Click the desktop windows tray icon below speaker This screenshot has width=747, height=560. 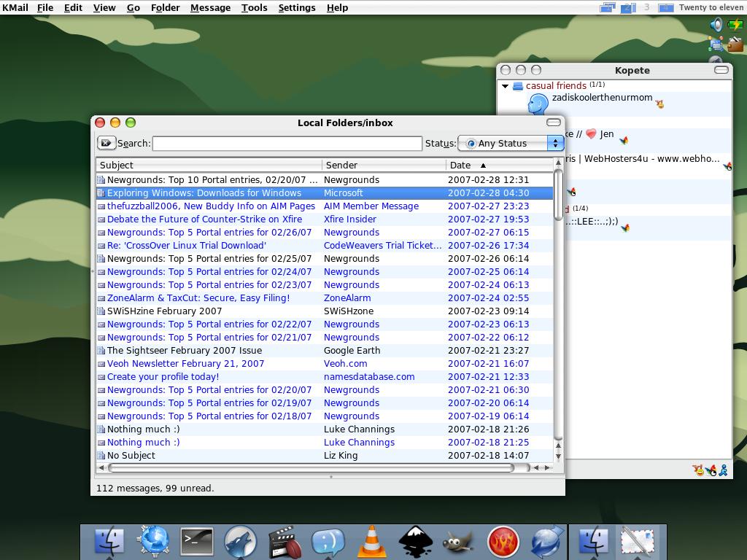tap(716, 44)
